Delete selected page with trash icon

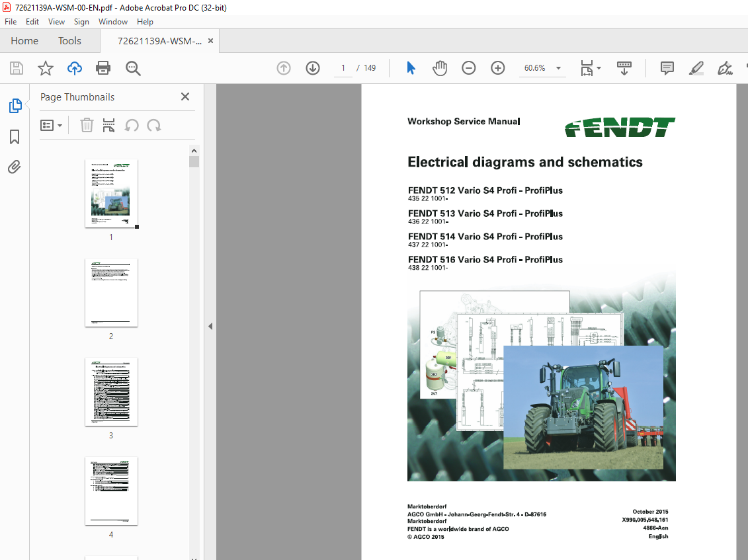pos(87,126)
